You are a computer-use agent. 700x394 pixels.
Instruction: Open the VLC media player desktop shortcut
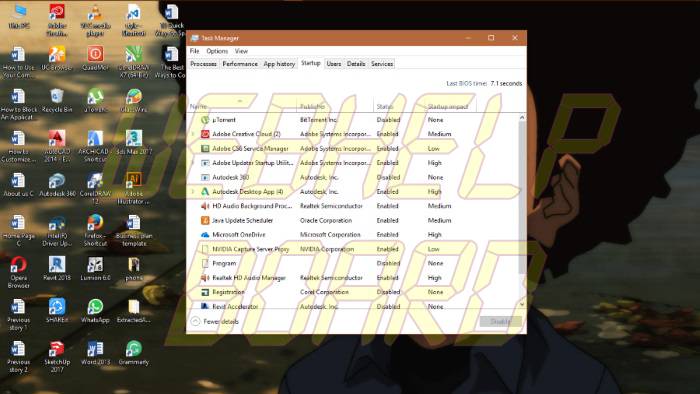click(95, 20)
